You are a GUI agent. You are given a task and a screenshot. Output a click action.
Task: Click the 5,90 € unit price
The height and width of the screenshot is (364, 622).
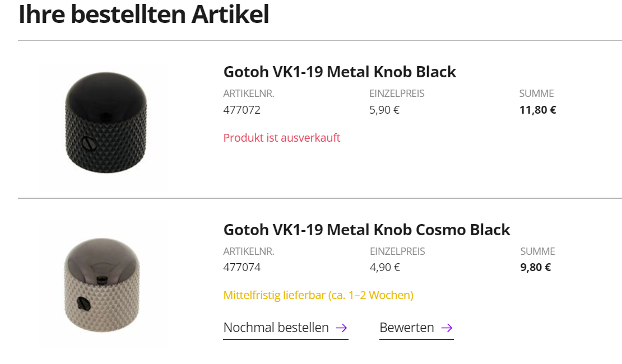pos(384,110)
